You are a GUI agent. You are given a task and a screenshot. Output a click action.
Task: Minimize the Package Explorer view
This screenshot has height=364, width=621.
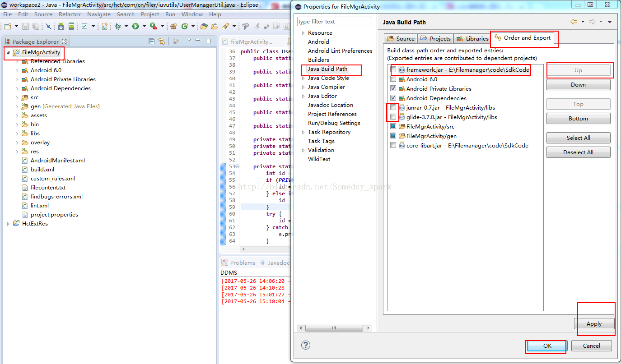(198, 40)
